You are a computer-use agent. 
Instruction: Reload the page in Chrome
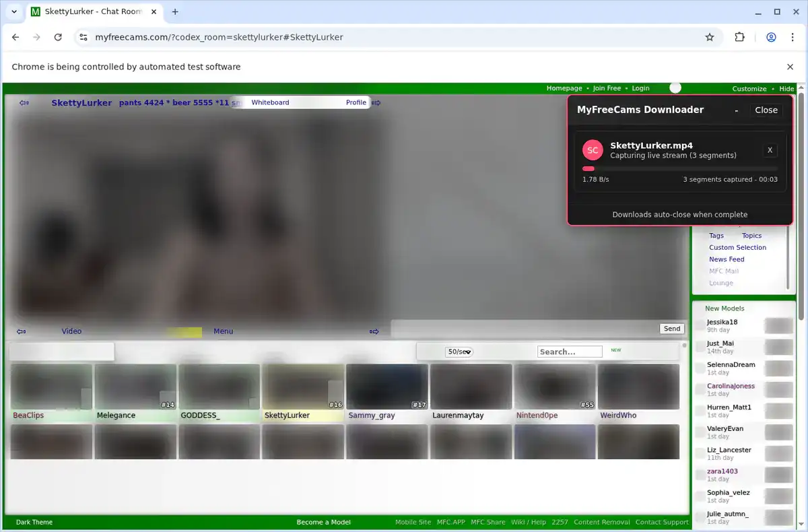pos(58,37)
